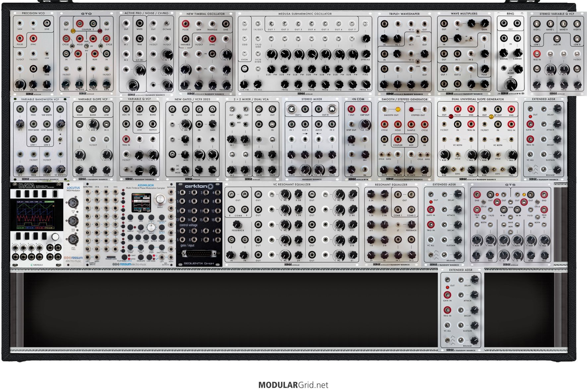Click the yellow LED on the GTO module
Screen dimensions: 587x392
tap(73, 31)
